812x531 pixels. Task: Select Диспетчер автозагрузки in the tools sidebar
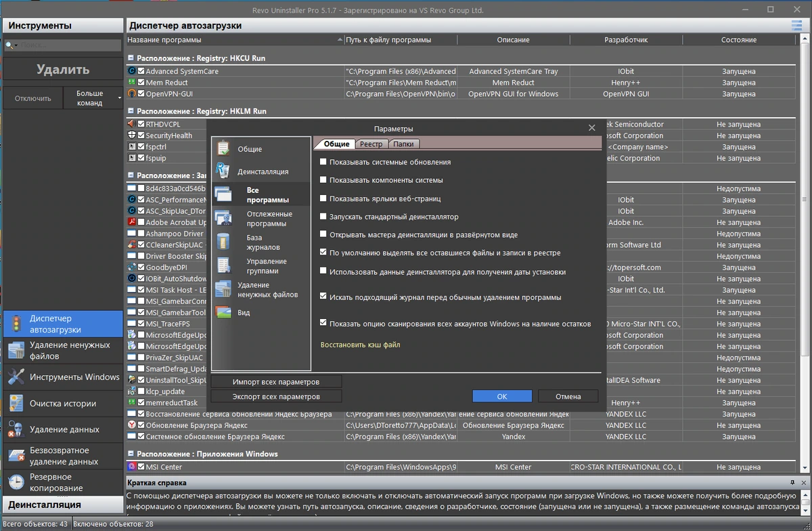pyautogui.click(x=62, y=324)
